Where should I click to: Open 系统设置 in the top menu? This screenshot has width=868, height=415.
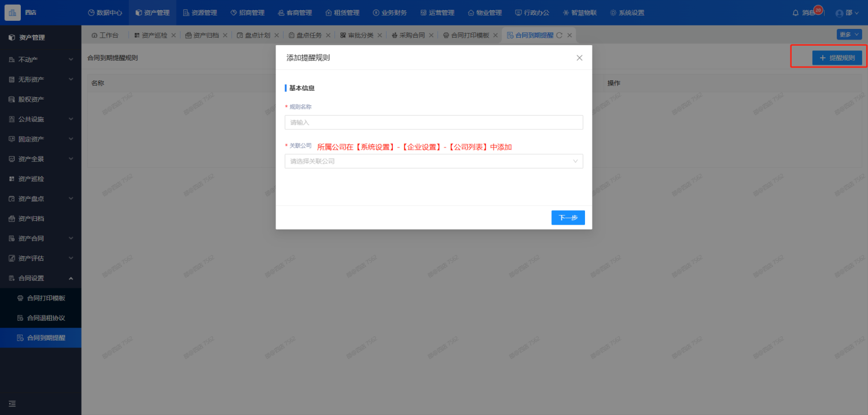(627, 13)
